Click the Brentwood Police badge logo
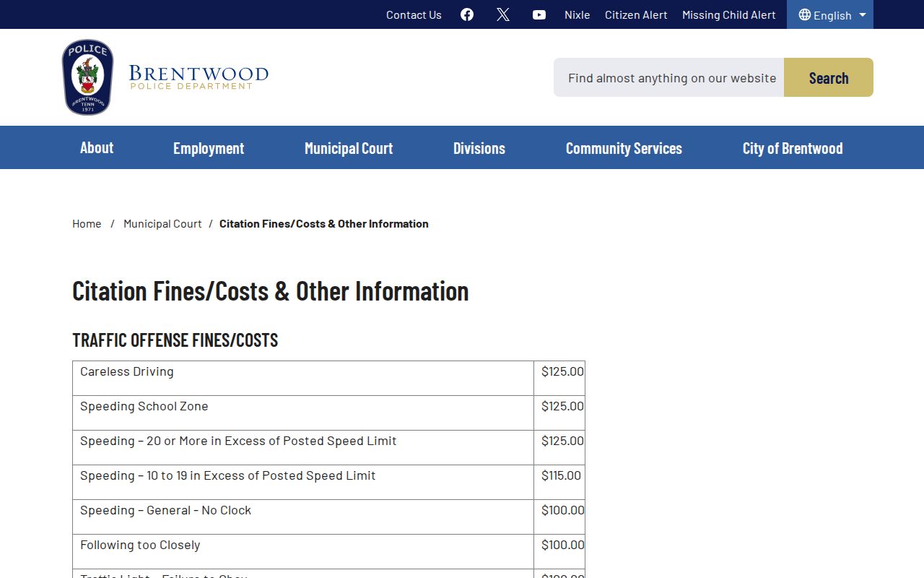The width and height of the screenshot is (924, 578). click(x=88, y=77)
